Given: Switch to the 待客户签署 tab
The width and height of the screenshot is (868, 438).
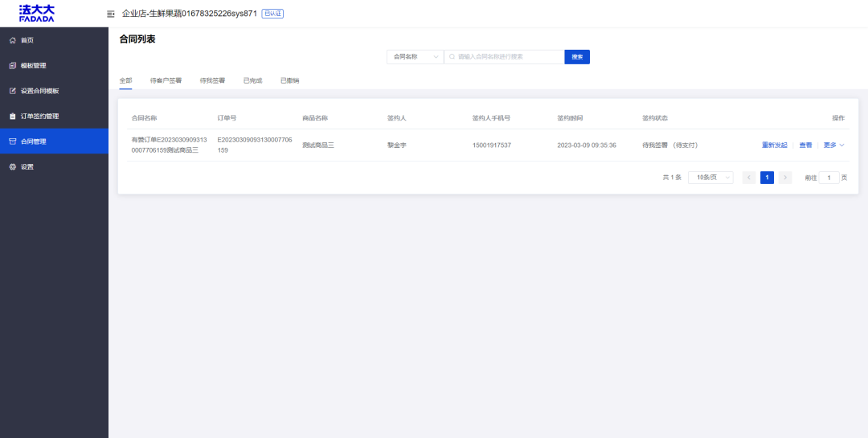Looking at the screenshot, I should point(166,80).
